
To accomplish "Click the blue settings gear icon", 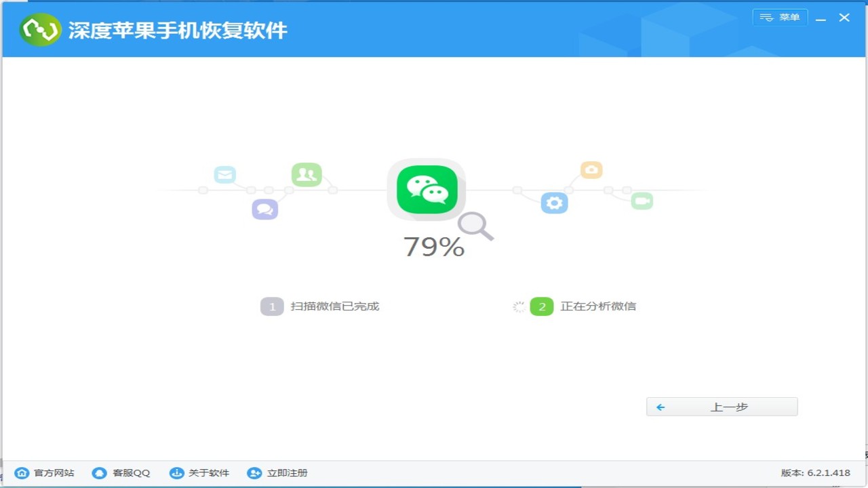I will [x=554, y=203].
